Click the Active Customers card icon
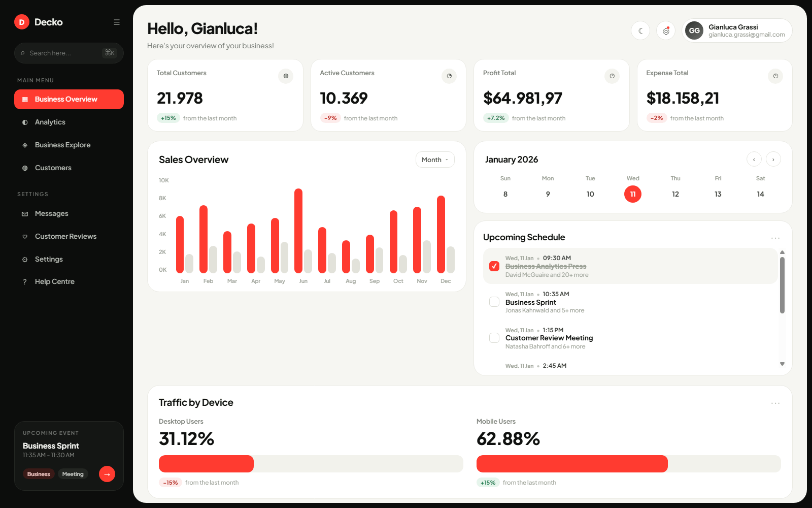812x508 pixels. (449, 76)
